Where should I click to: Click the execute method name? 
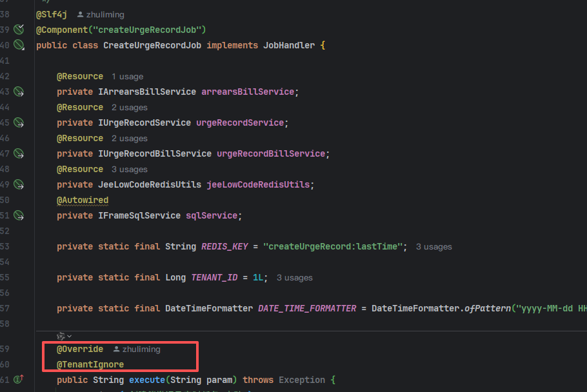pos(146,380)
